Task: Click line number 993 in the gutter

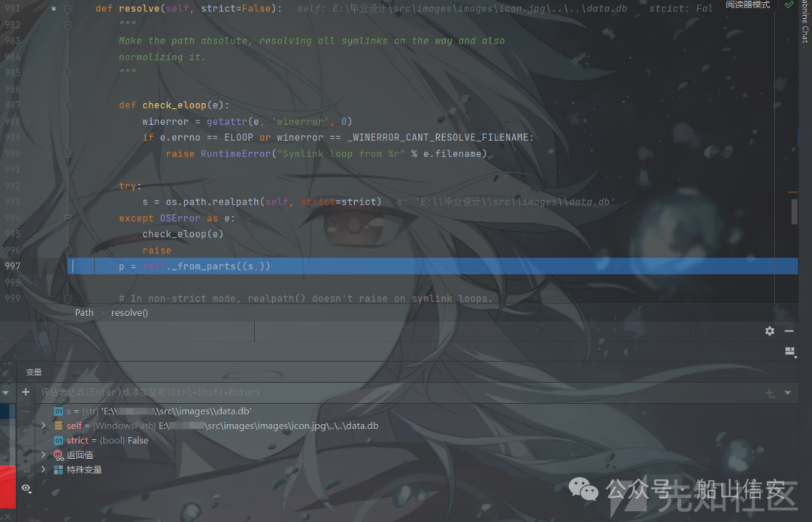Action: click(x=13, y=202)
